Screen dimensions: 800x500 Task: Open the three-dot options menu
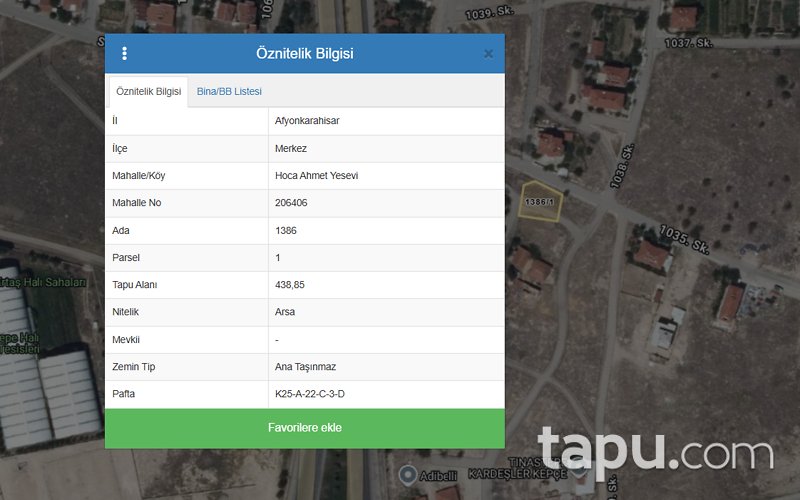click(124, 54)
